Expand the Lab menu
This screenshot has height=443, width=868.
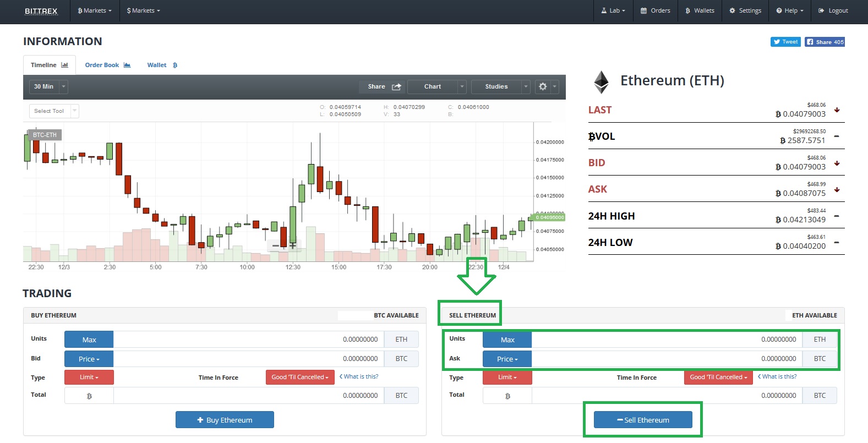coord(613,11)
